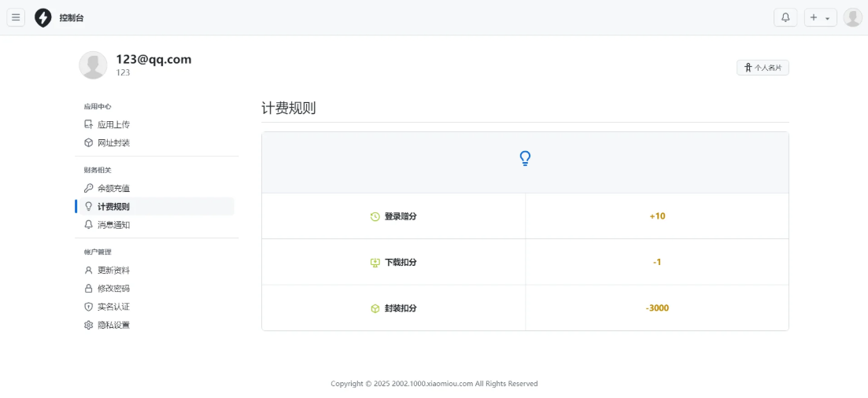Click the lightbulb icon in rules card
Screen dimensions: 868x398
[x=525, y=159]
